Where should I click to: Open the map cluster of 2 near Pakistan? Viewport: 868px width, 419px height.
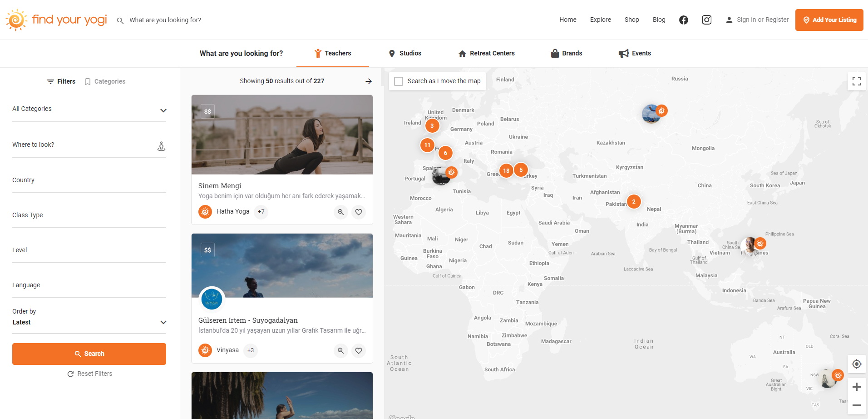click(634, 202)
